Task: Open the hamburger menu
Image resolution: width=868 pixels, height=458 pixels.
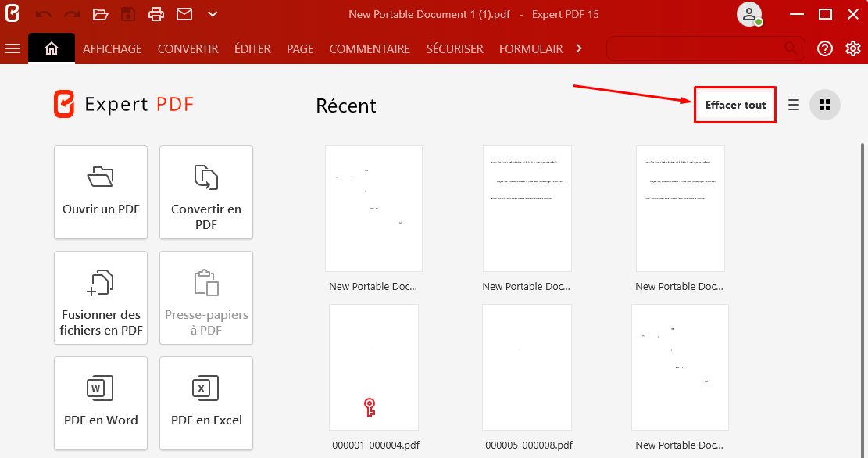Action: [x=13, y=48]
